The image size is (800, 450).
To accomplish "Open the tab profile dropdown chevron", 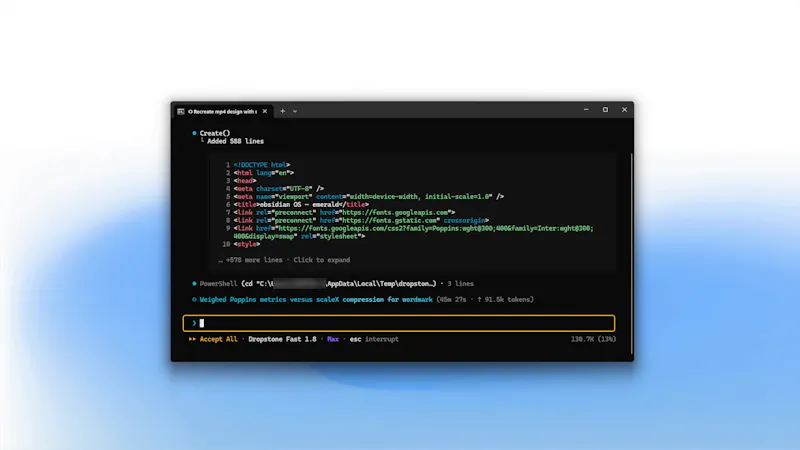I will pos(295,111).
